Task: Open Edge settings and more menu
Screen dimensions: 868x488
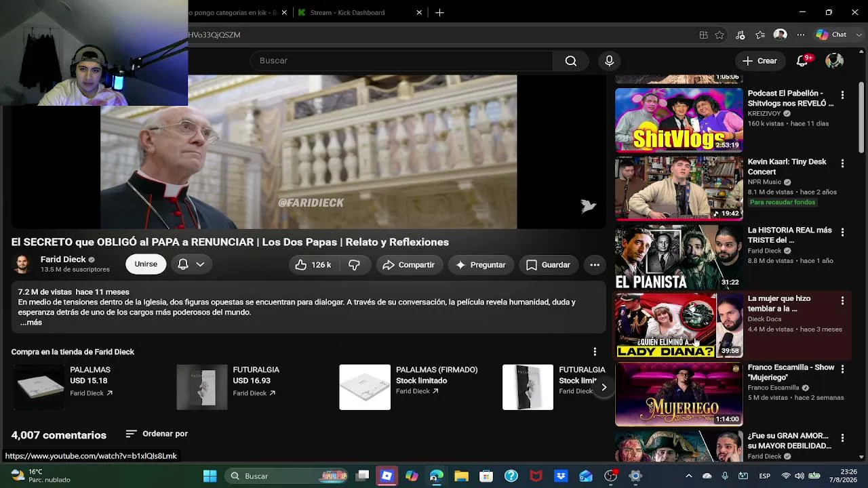Action: click(x=801, y=35)
